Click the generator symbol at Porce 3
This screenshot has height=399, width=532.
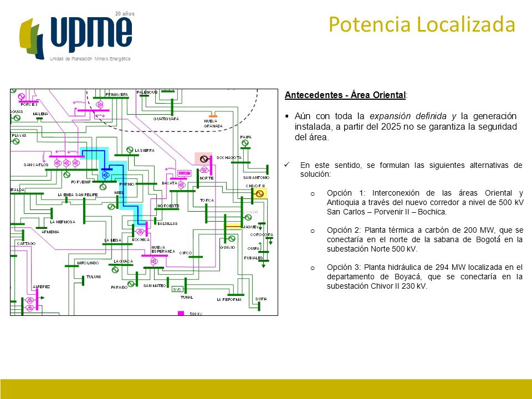point(21,96)
